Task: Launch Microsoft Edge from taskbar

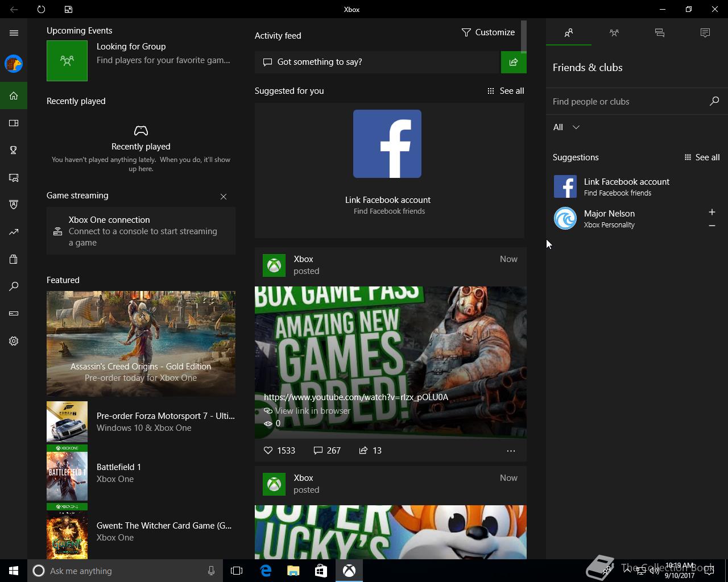Action: [266, 571]
